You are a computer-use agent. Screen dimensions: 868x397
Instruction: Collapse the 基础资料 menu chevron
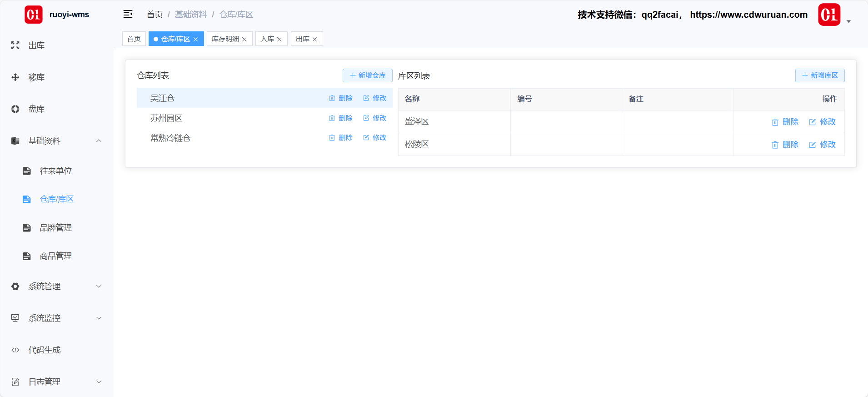[99, 141]
